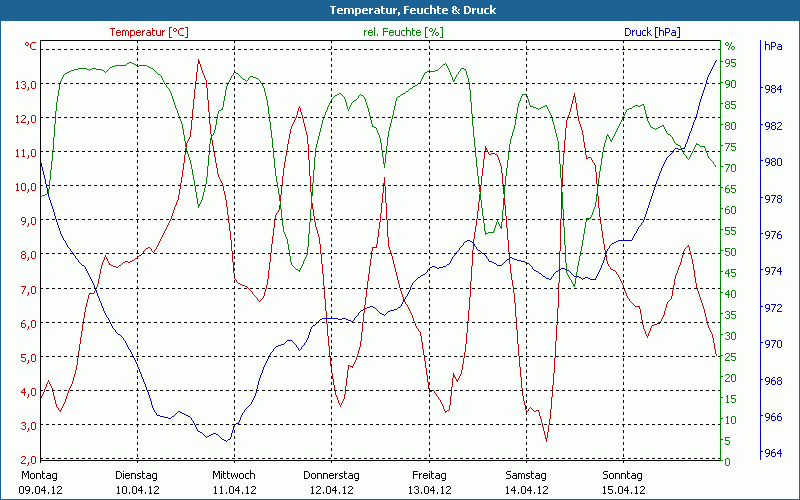Click the 80 humidity axis value
This screenshot has height=500, width=800.
pyautogui.click(x=731, y=126)
